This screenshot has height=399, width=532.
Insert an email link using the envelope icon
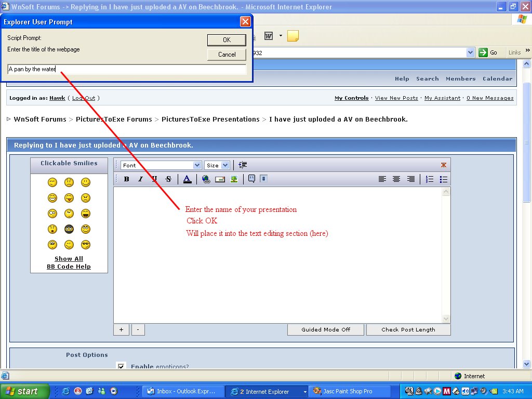[x=220, y=179]
